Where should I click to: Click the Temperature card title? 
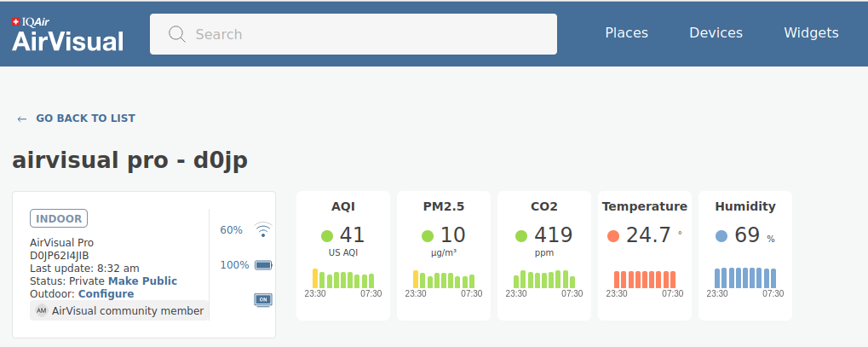pos(645,206)
